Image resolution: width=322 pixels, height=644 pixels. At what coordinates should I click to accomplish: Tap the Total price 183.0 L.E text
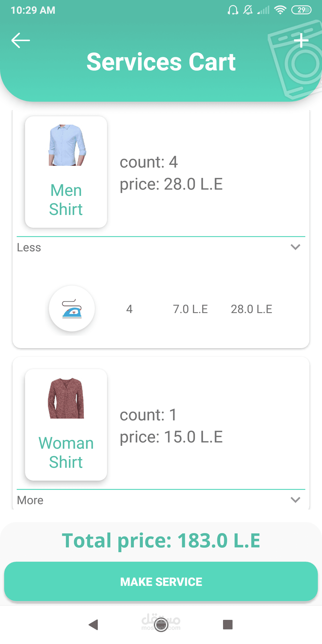pyautogui.click(x=161, y=541)
